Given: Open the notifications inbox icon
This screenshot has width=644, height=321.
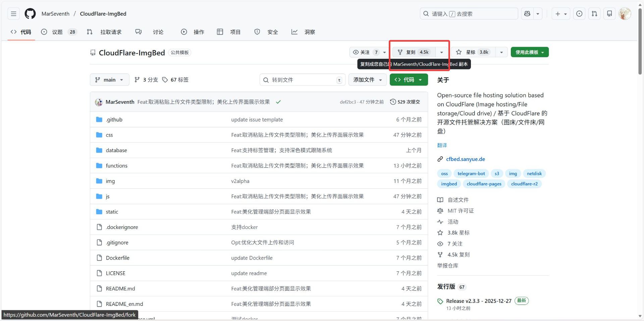Looking at the screenshot, I should click(x=609, y=14).
